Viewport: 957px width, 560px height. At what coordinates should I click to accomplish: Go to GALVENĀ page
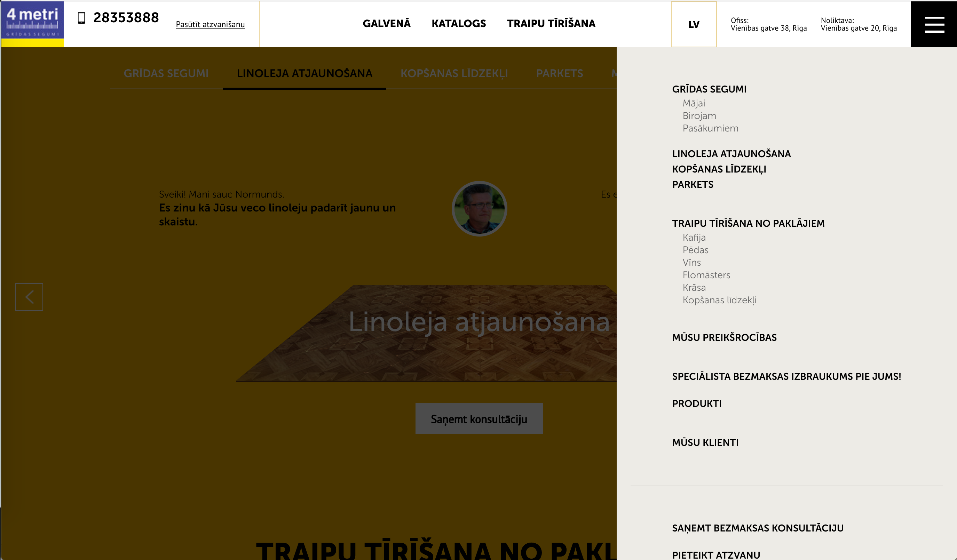[387, 24]
